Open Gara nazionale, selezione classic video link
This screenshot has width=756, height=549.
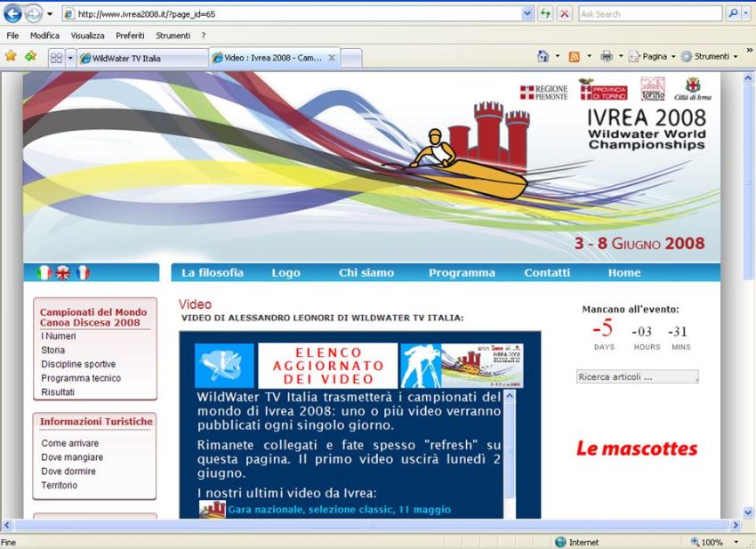[340, 510]
